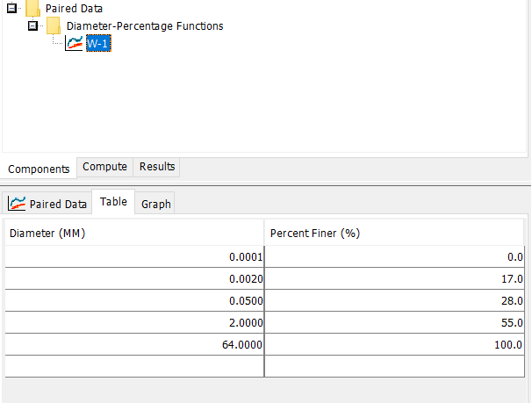Click the Diameter (MM) column header

click(x=133, y=234)
